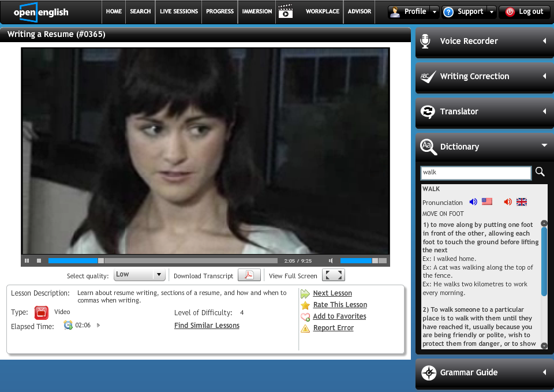
Task: Click the dictionary search magnifier icon
Action: click(540, 171)
